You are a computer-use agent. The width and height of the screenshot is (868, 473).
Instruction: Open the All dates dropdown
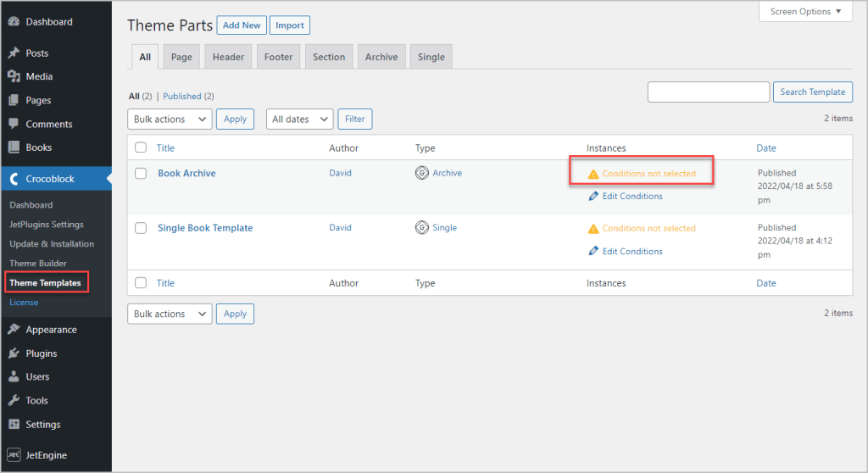[299, 119]
